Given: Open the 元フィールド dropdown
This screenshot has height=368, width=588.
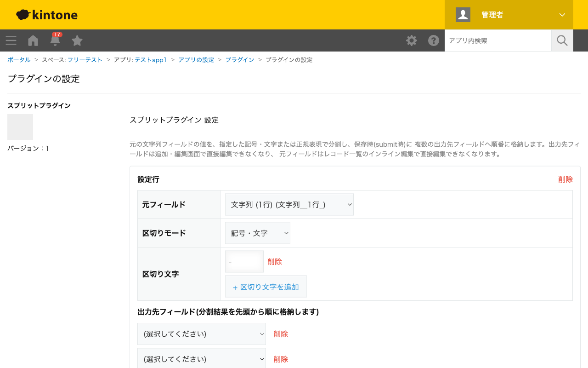Looking at the screenshot, I should click(289, 205).
